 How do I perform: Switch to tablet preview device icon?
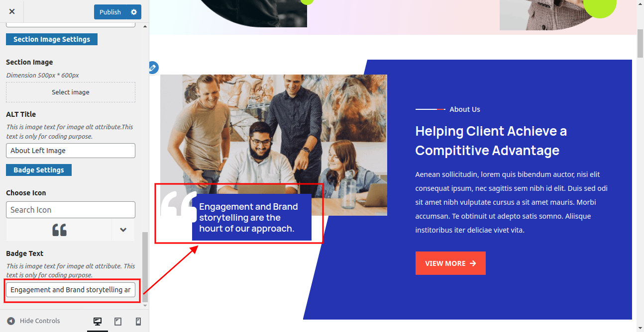tap(118, 322)
